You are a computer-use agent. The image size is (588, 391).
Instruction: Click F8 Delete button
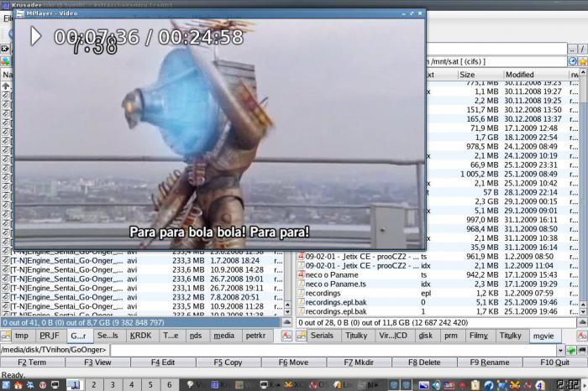pos(424,362)
